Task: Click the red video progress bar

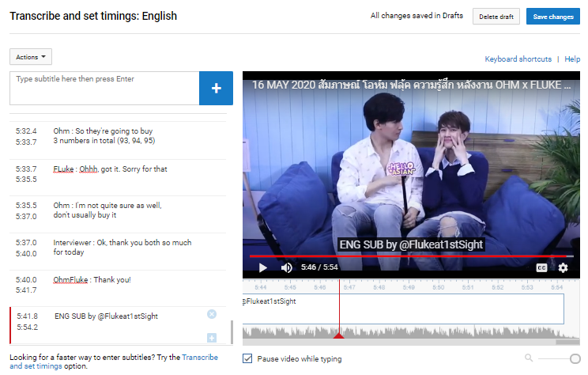Action: (412, 256)
